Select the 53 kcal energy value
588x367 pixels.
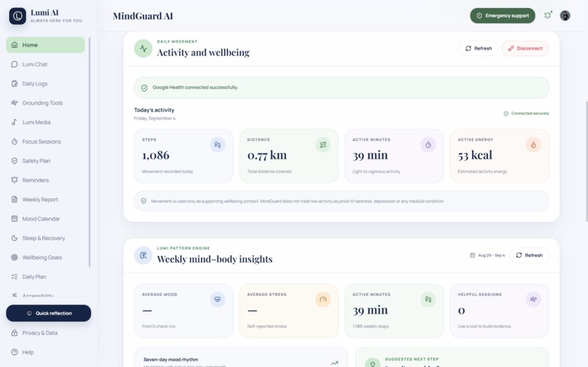(x=475, y=155)
